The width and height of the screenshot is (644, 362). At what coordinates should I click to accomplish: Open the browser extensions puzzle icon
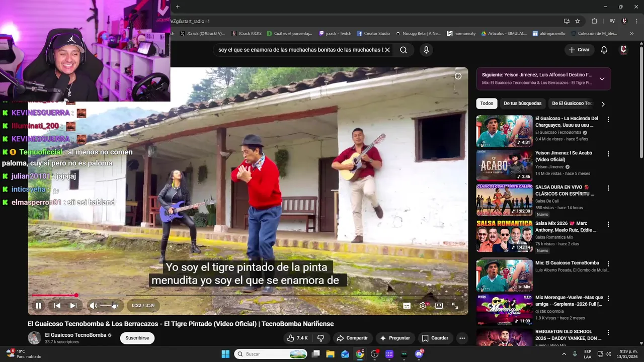tap(595, 21)
